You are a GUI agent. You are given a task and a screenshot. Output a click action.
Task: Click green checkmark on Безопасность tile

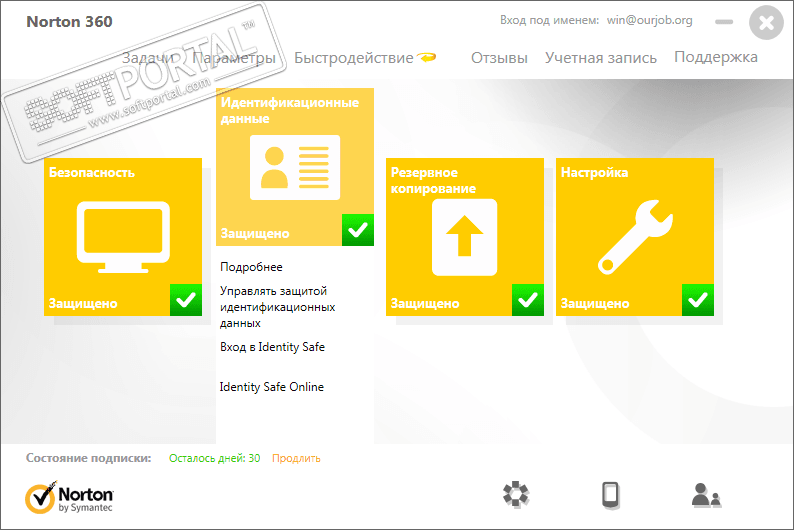(x=186, y=300)
